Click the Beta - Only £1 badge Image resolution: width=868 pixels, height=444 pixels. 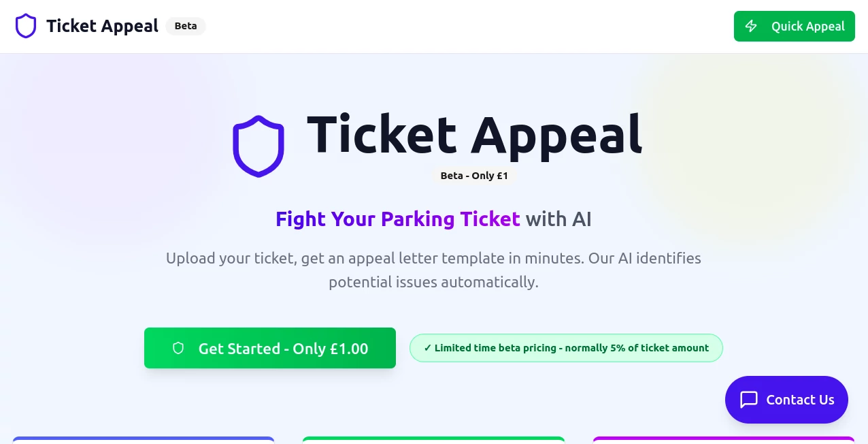point(474,175)
